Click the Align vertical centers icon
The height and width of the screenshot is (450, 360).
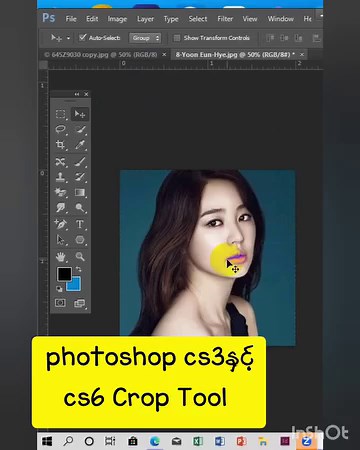pyautogui.click(x=284, y=38)
